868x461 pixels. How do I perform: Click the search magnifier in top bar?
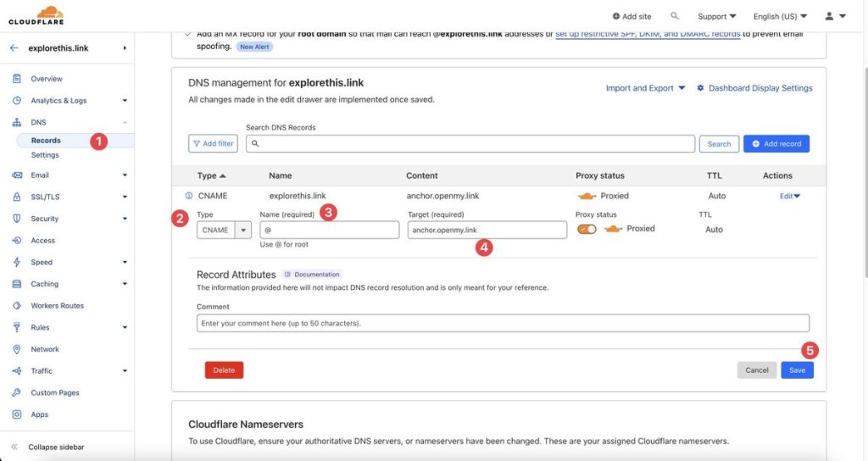click(674, 16)
